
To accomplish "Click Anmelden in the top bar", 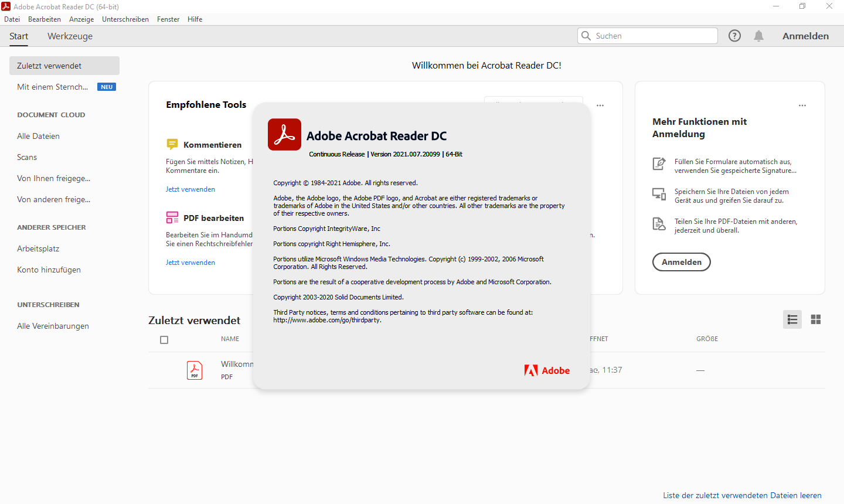I will (x=805, y=36).
